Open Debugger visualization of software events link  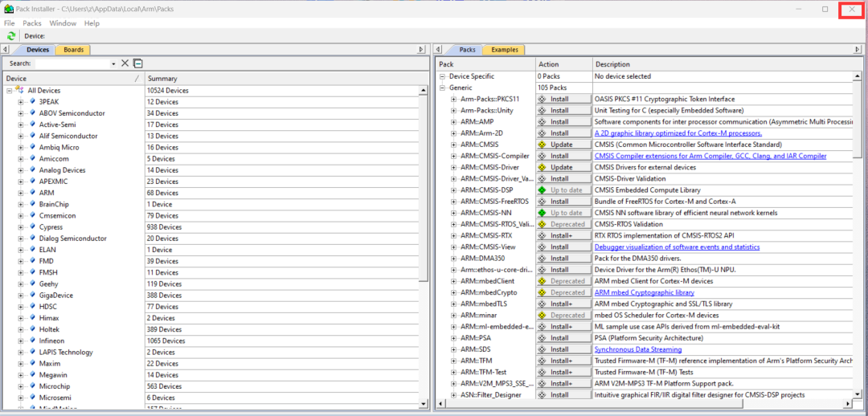pos(677,247)
